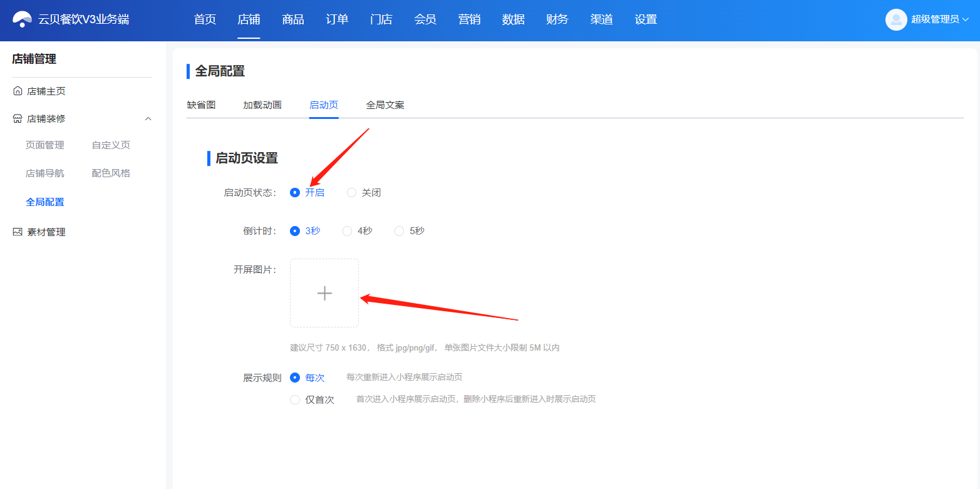The height and width of the screenshot is (489, 980).
Task: Collapse the 店铺装修 sidebar section chevron
Action: [148, 119]
